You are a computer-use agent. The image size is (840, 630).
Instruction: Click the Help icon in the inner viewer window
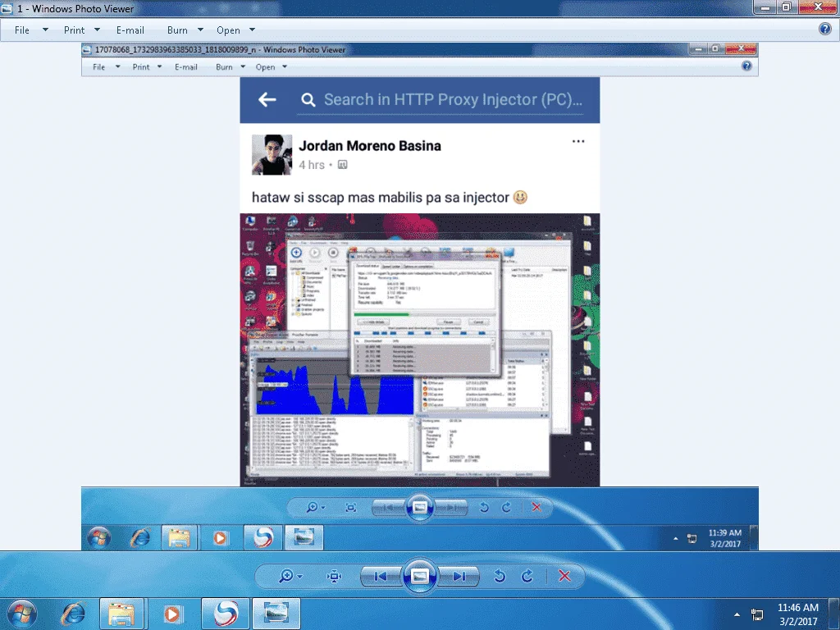point(746,66)
